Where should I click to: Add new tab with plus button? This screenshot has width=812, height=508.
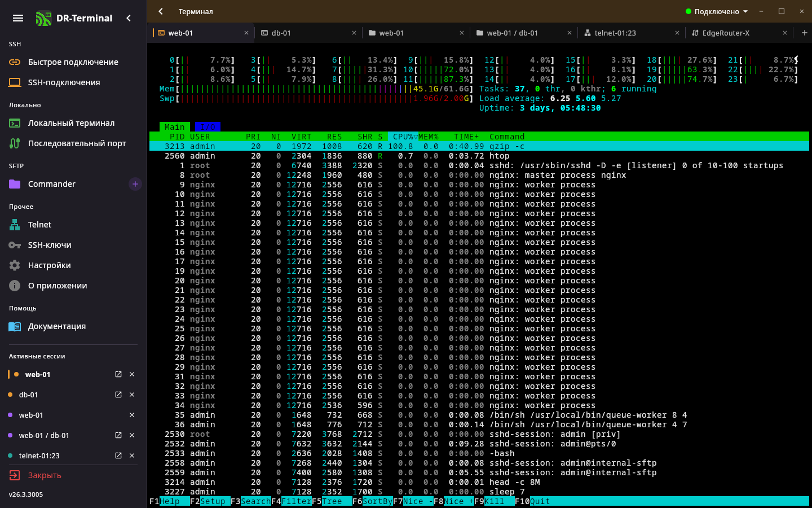[x=805, y=33]
